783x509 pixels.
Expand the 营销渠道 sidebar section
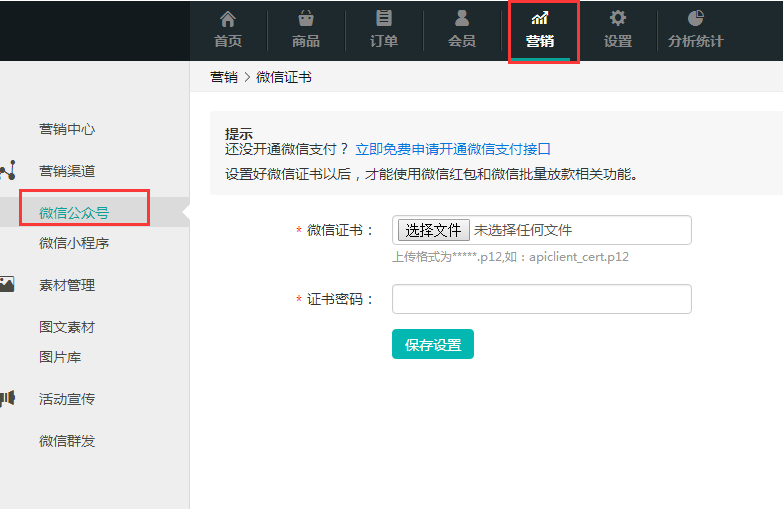pyautogui.click(x=67, y=171)
